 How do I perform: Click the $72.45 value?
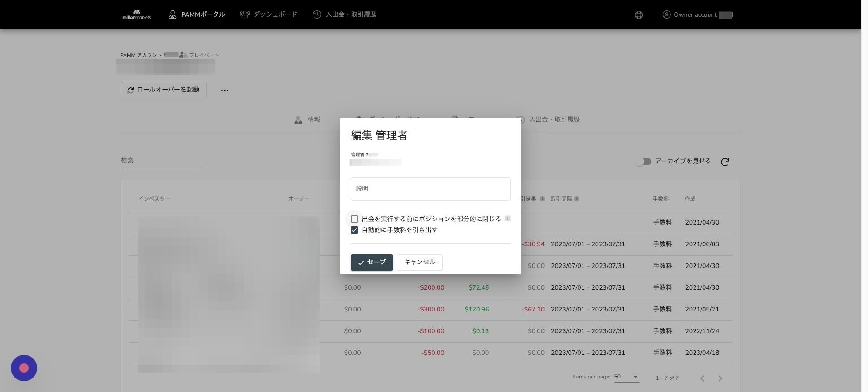478,287
